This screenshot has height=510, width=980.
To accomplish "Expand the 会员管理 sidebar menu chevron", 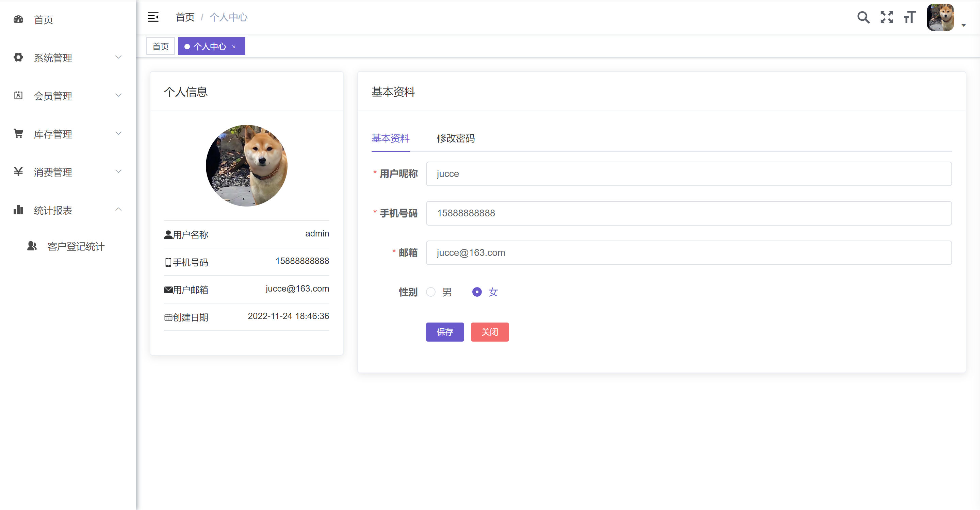I will (118, 95).
